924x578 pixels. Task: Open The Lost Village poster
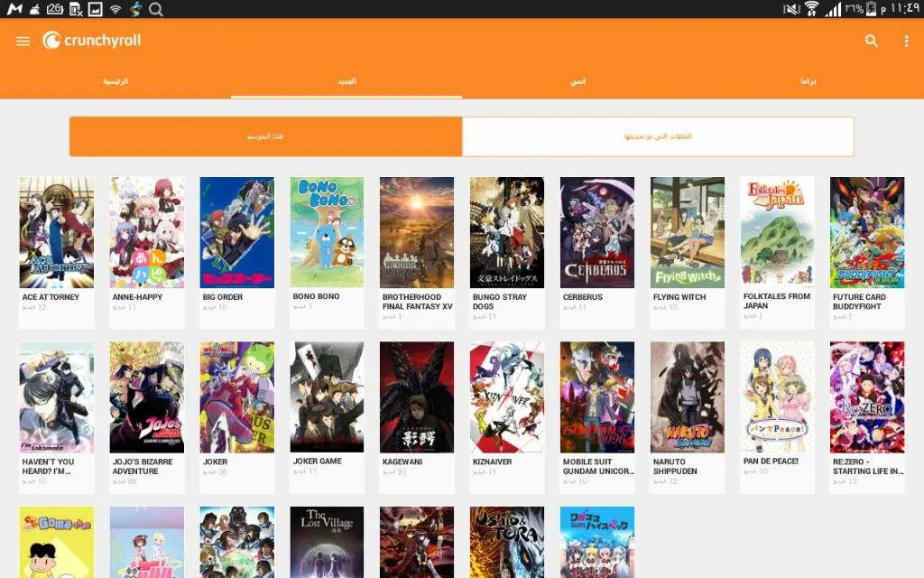[327, 542]
